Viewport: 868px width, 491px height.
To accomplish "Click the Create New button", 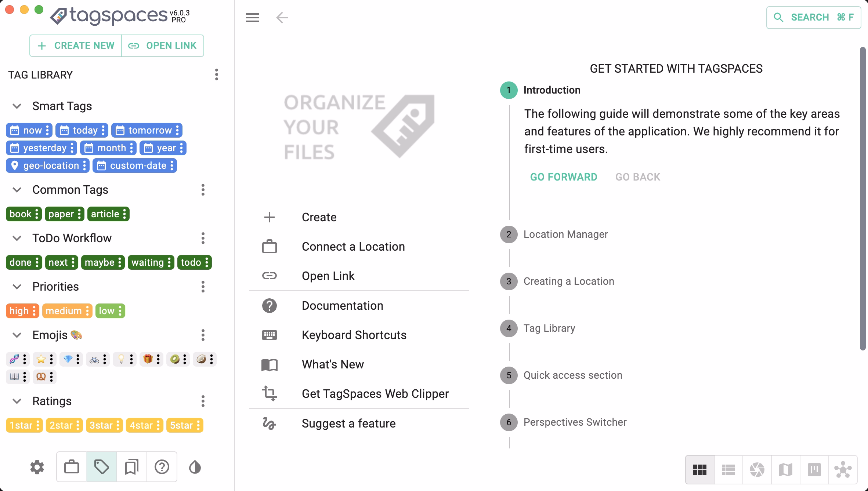I will (76, 46).
